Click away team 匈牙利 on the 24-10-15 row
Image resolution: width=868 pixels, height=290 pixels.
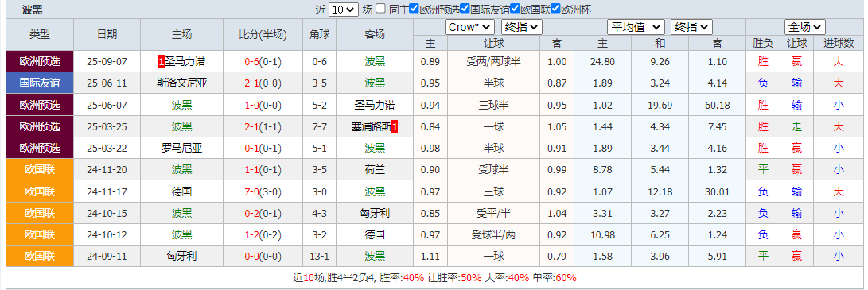pyautogui.click(x=375, y=213)
